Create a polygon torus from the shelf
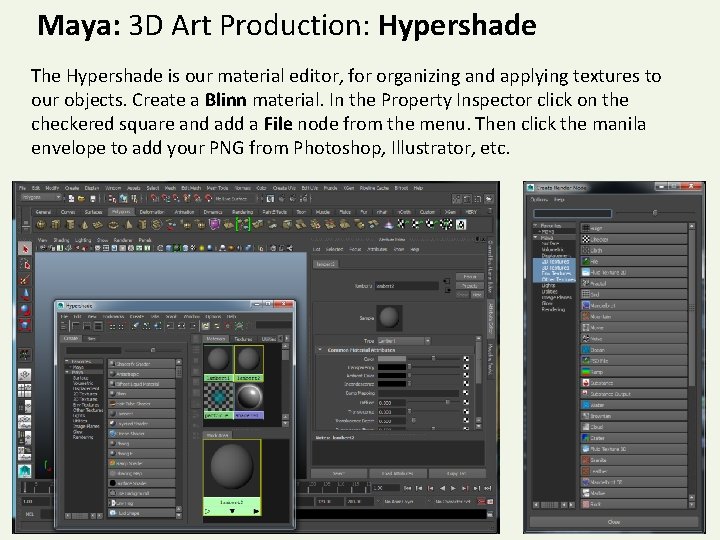 point(113,225)
